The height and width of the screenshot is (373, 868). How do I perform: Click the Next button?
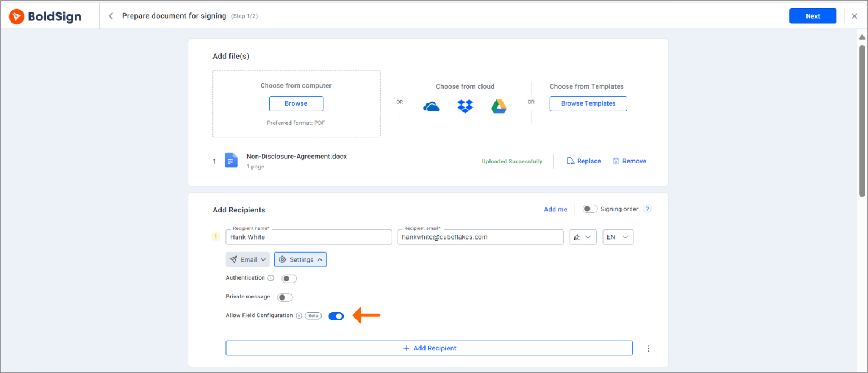[x=813, y=16]
